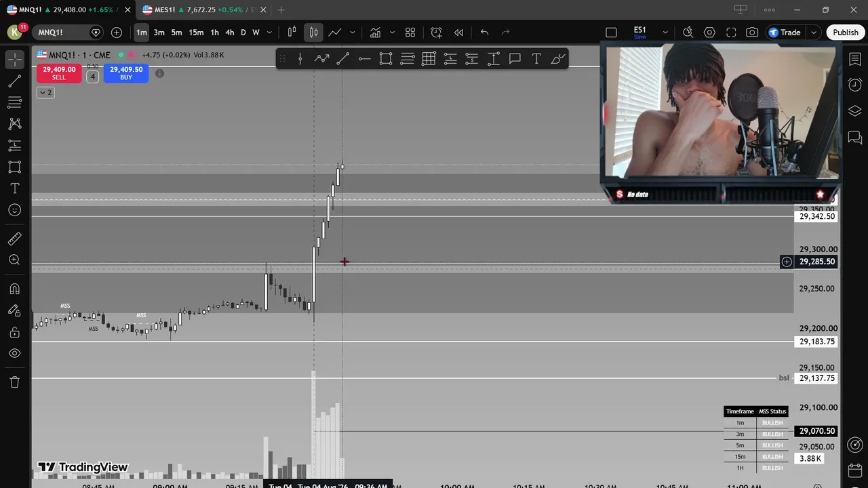
Task: Click the Publish button
Action: point(845,33)
